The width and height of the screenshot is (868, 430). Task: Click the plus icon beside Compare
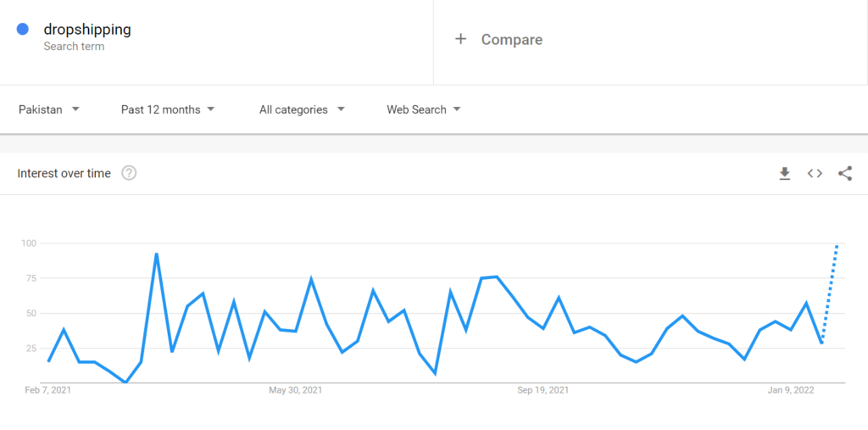460,39
